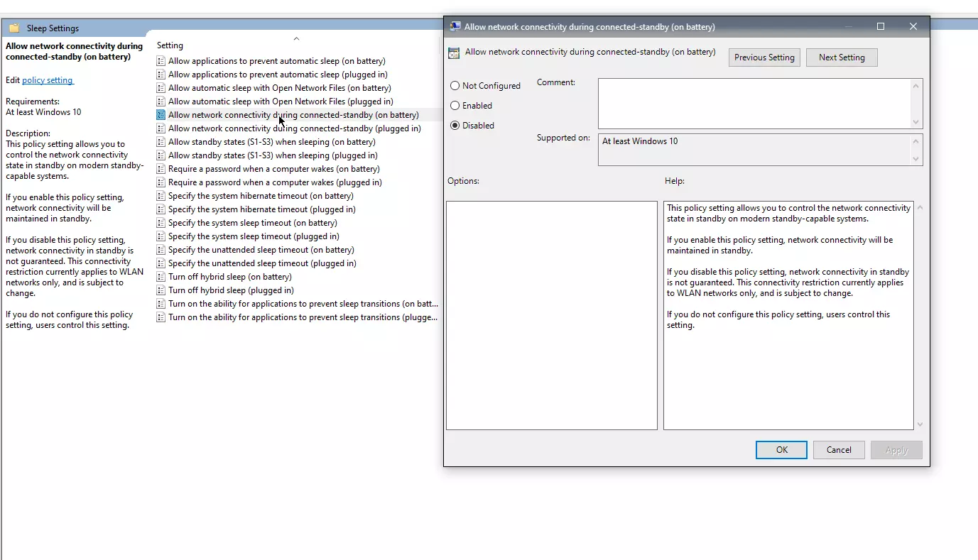Click icon beside Allow automatic sleep with Open Network Files (on battery)
This screenshot has width=978, height=560.
tap(161, 88)
